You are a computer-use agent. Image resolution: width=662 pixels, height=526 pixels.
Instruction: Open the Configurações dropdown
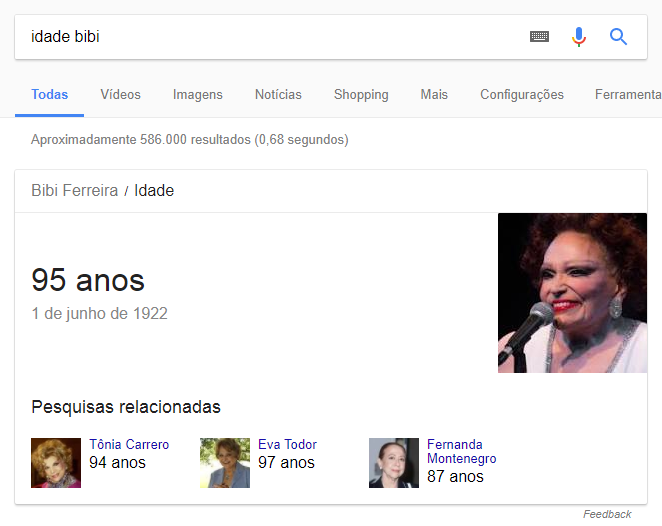522,95
